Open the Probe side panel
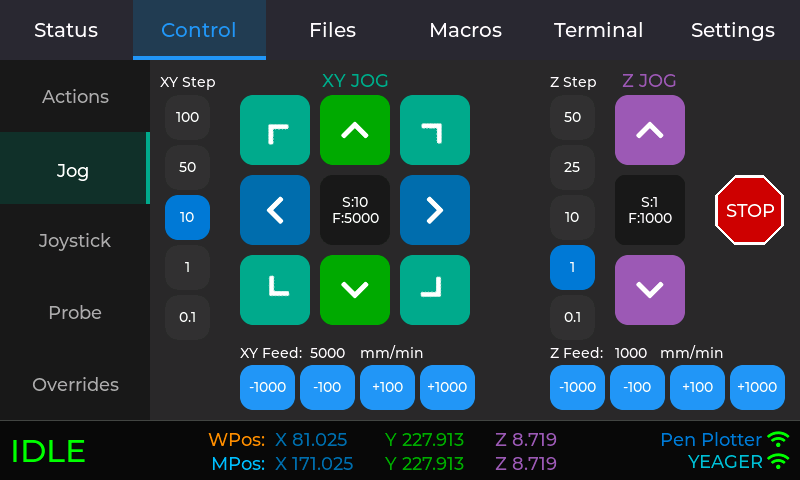800x480 pixels. point(75,313)
